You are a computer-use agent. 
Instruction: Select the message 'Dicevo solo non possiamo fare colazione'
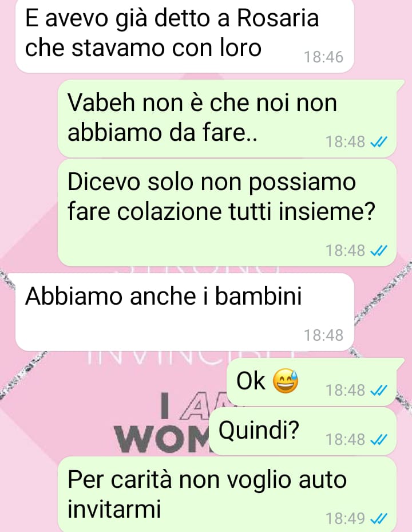(227, 212)
